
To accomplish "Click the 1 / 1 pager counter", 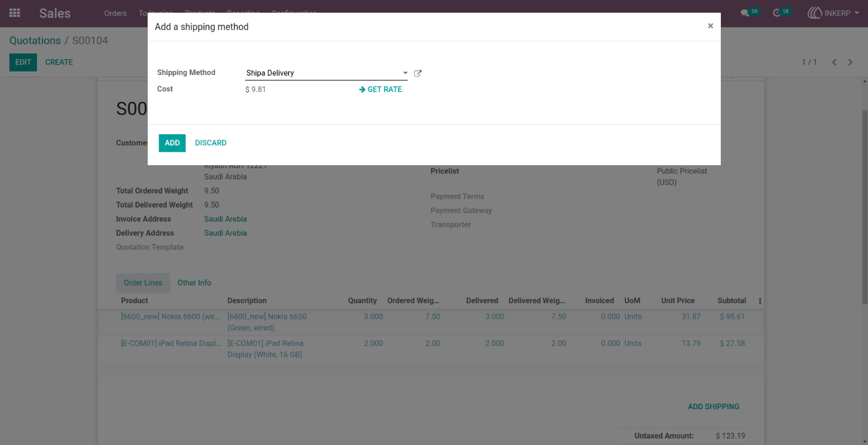I will pyautogui.click(x=809, y=62).
